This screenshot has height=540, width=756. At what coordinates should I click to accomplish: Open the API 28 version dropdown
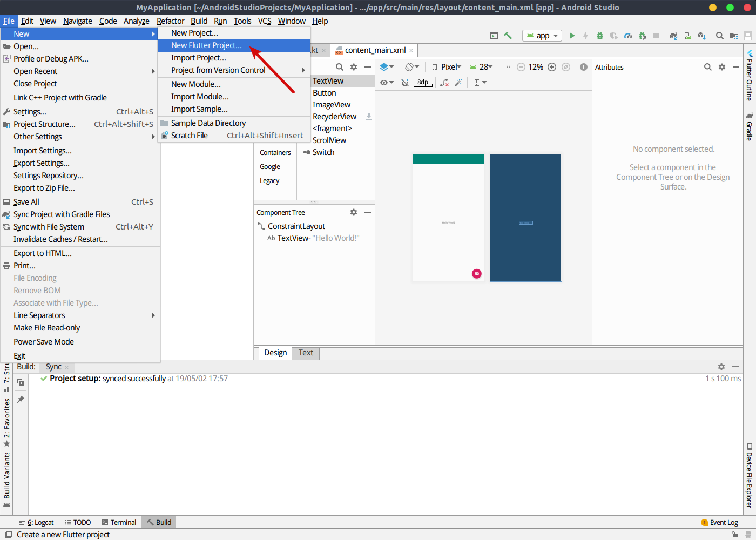pos(482,67)
